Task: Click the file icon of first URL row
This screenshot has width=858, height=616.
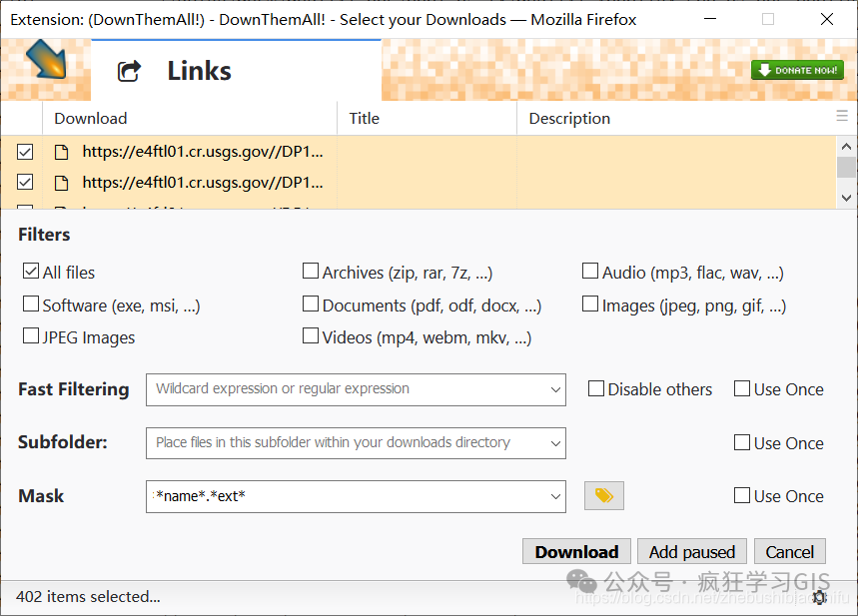Action: tap(62, 152)
